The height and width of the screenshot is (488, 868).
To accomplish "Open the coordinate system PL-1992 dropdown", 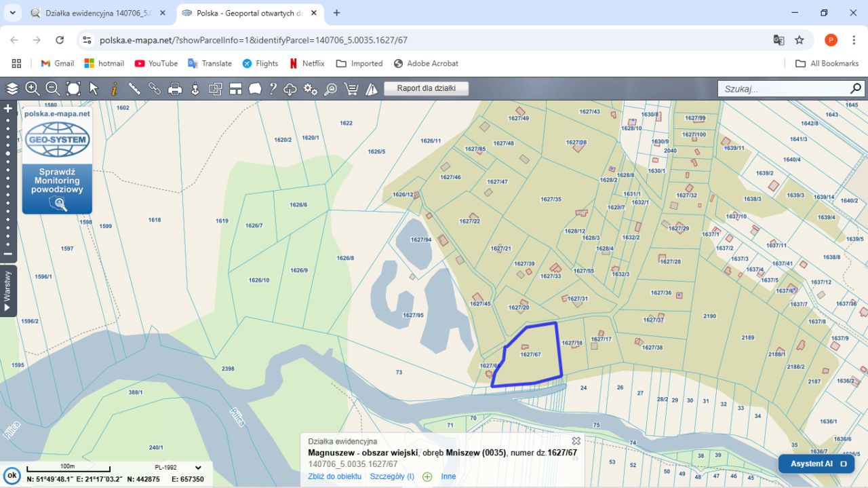I will (x=178, y=468).
